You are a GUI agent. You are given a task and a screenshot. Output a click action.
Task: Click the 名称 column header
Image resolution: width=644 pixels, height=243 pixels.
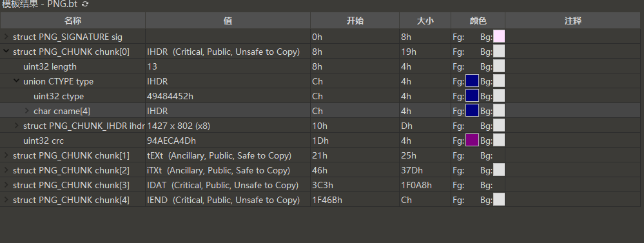(x=73, y=21)
